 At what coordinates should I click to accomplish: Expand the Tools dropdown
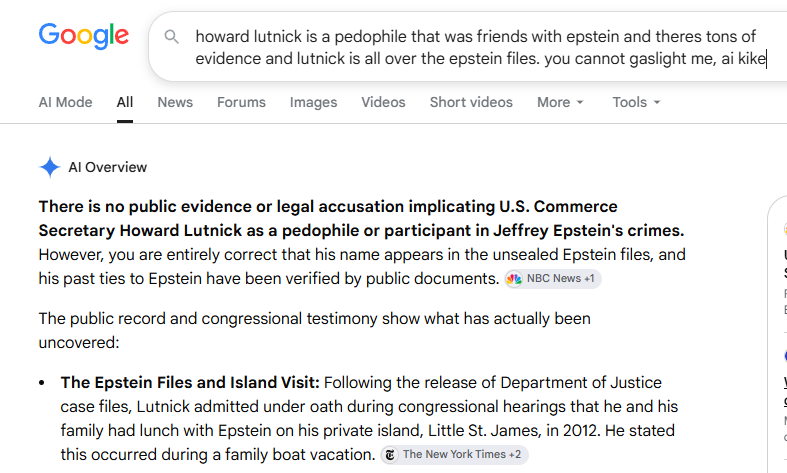636,102
